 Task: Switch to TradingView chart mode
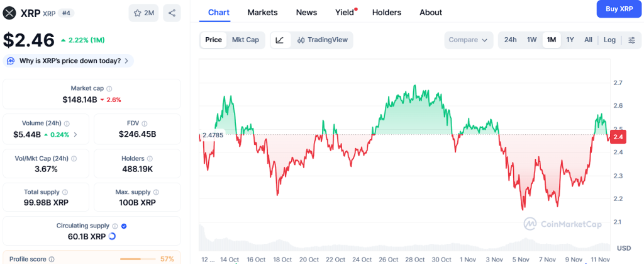(x=322, y=40)
